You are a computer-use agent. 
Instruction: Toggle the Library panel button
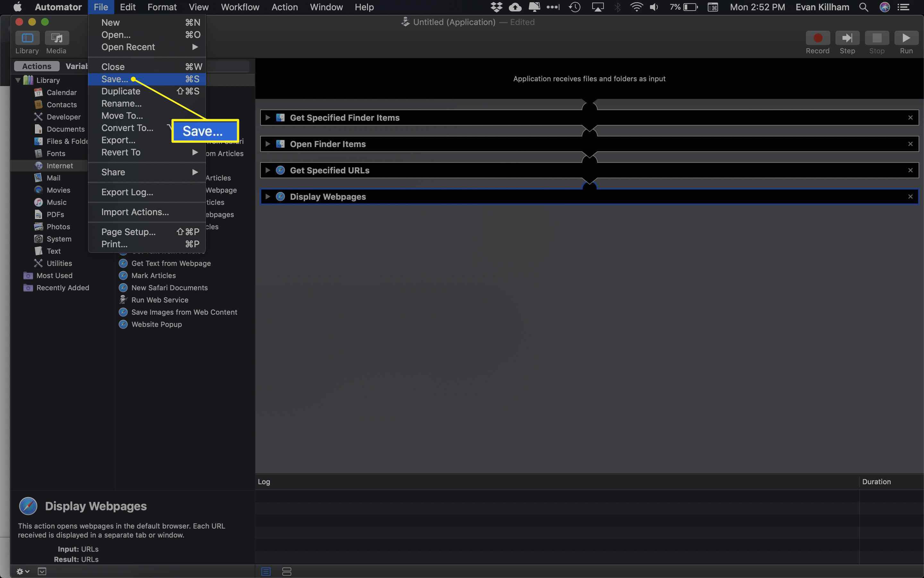click(27, 38)
